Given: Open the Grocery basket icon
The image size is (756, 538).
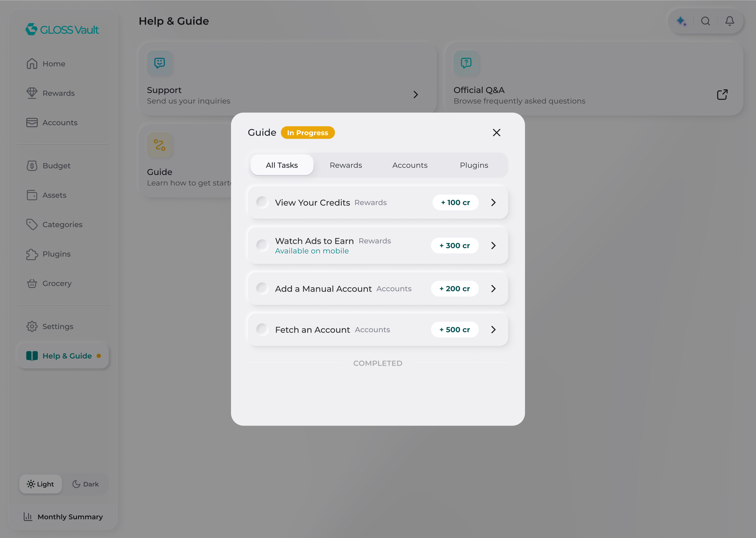Looking at the screenshot, I should (x=32, y=283).
